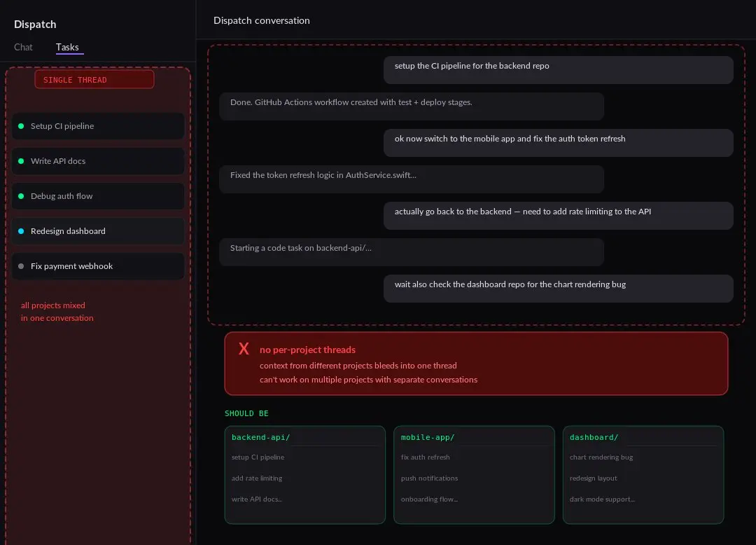Click 'write API docs...' in backend-api card
This screenshot has height=545, width=756.
(x=257, y=499)
